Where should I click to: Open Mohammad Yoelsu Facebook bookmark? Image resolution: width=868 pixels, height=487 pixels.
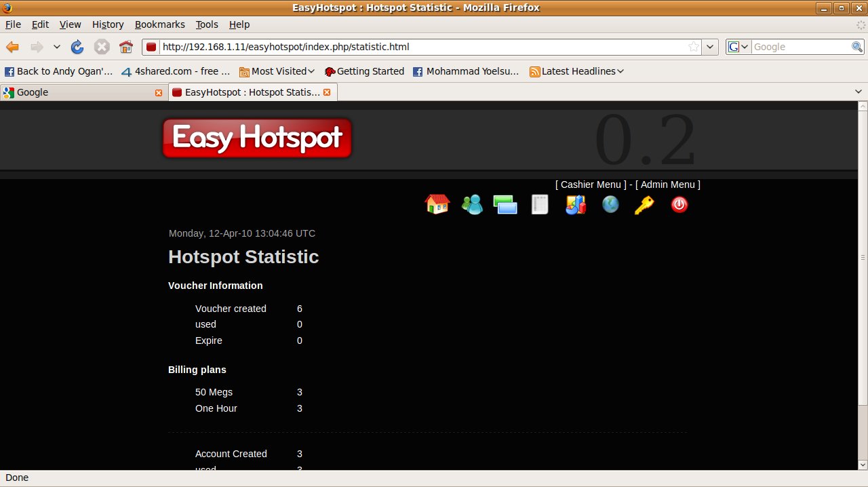pos(467,71)
